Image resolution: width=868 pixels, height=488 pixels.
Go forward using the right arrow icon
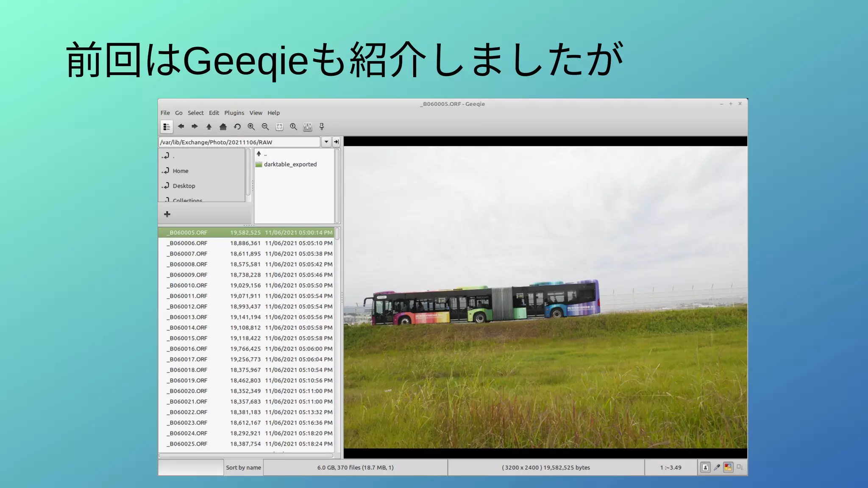(195, 126)
